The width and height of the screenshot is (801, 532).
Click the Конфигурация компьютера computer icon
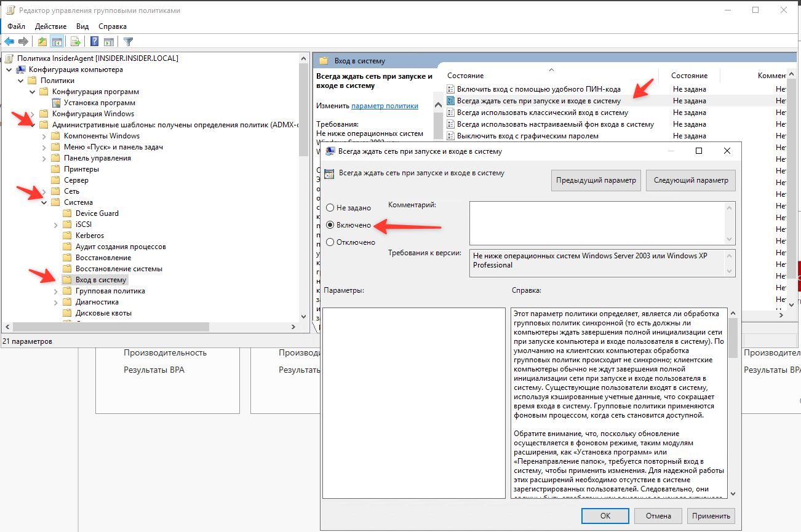click(x=21, y=69)
